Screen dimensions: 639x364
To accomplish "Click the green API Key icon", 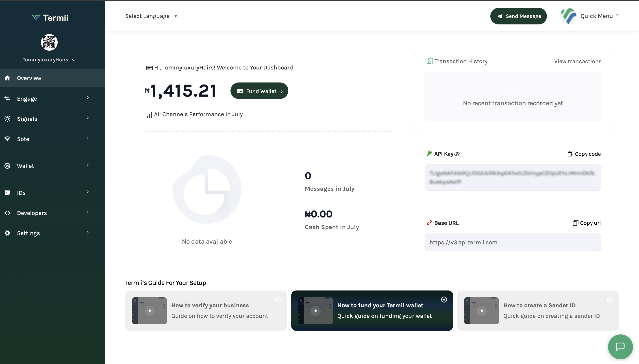I will tap(429, 154).
